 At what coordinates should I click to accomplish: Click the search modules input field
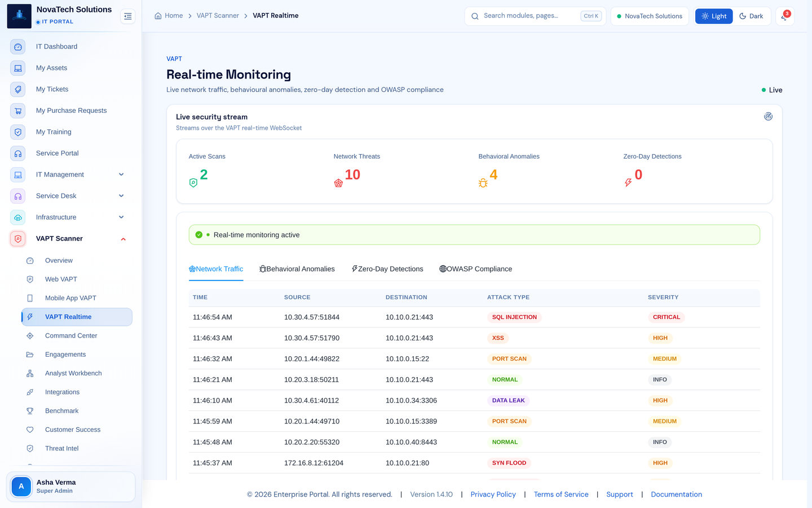(x=535, y=16)
